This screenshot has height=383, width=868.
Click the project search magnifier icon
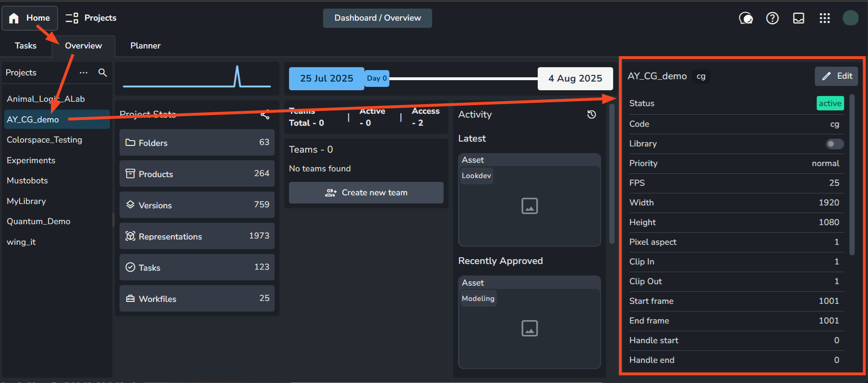pyautogui.click(x=102, y=72)
